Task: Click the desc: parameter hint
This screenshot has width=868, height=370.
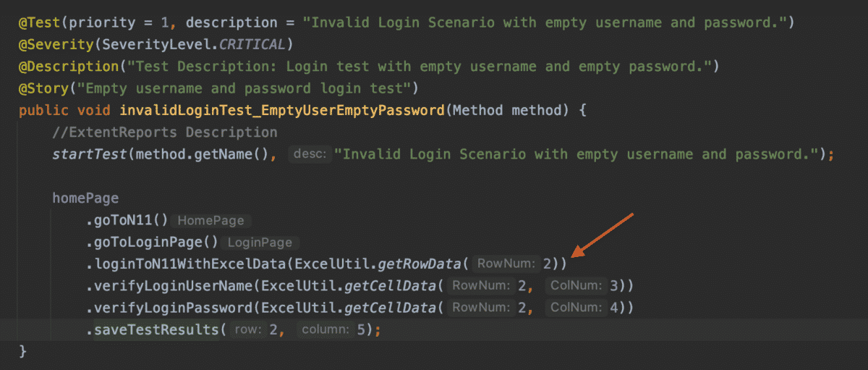Action: [310, 155]
